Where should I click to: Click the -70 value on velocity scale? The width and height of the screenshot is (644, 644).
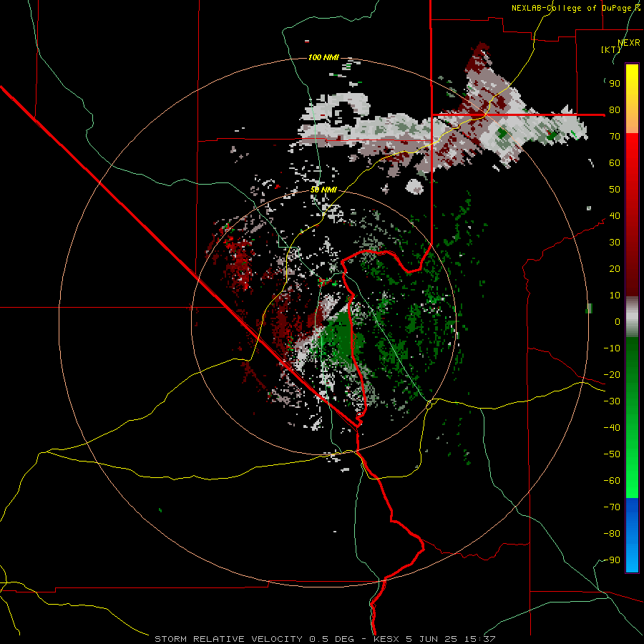click(x=612, y=507)
